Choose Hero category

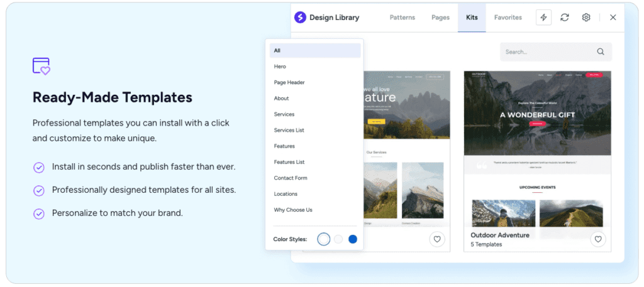(x=280, y=67)
